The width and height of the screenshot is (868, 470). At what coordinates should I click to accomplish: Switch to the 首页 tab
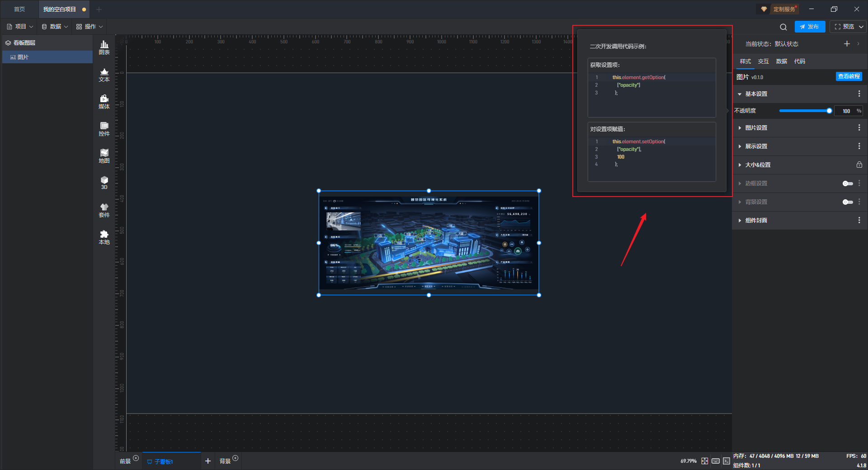tap(19, 9)
